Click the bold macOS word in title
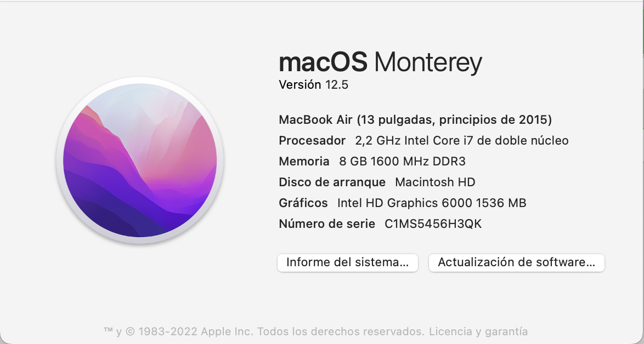The width and height of the screenshot is (644, 344). pyautogui.click(x=323, y=62)
